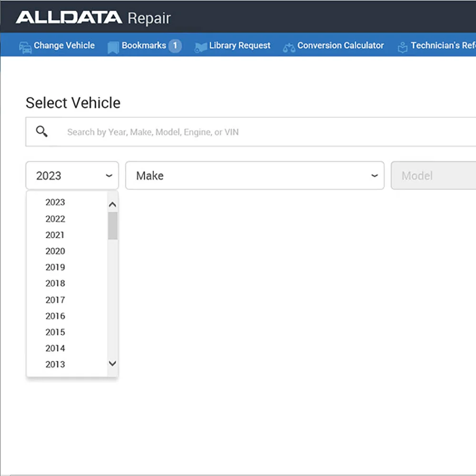Pick 2013 from the year list
The width and height of the screenshot is (476, 476).
[x=55, y=365]
